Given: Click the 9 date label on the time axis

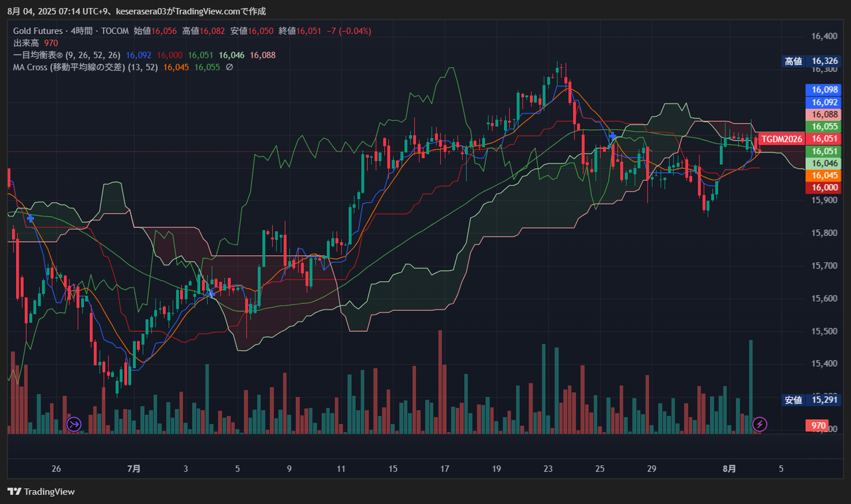Looking at the screenshot, I should (289, 469).
